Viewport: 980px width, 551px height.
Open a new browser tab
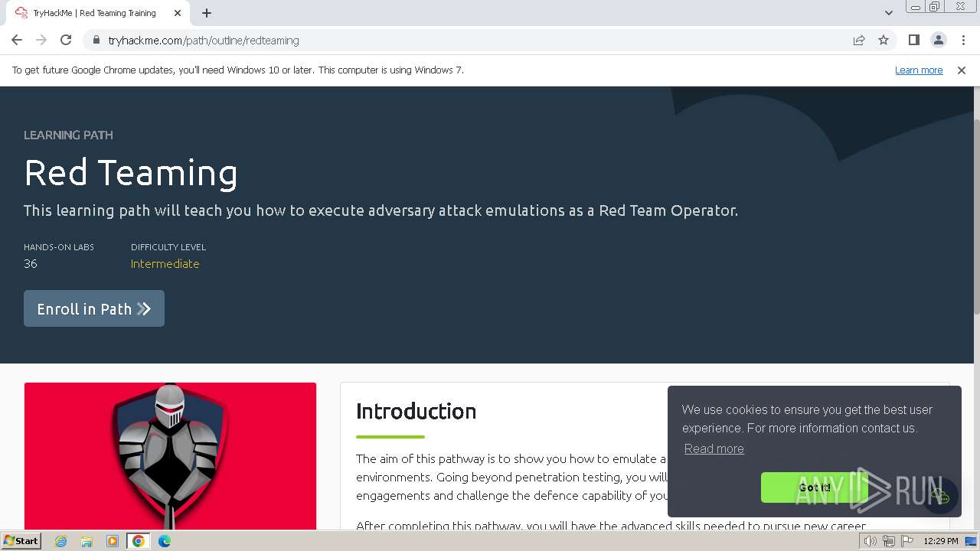pyautogui.click(x=207, y=13)
